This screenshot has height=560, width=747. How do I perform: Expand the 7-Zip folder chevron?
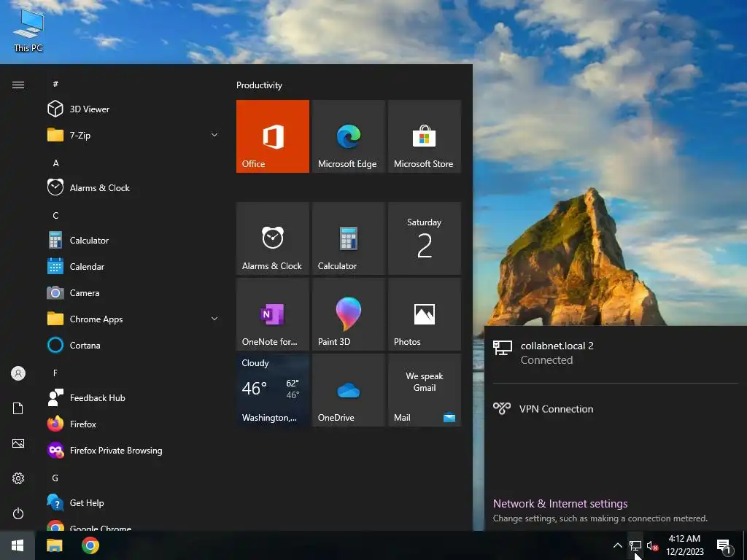click(214, 135)
